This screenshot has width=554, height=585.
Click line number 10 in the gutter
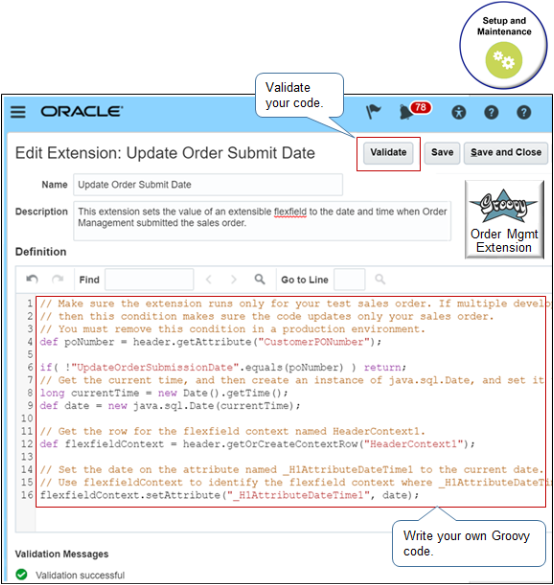(27, 418)
